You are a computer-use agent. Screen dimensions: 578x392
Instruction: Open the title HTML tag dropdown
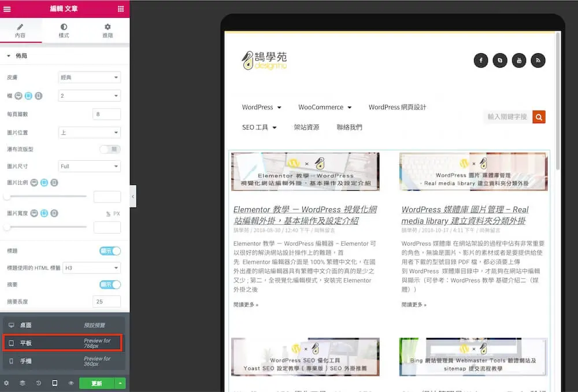coord(92,268)
